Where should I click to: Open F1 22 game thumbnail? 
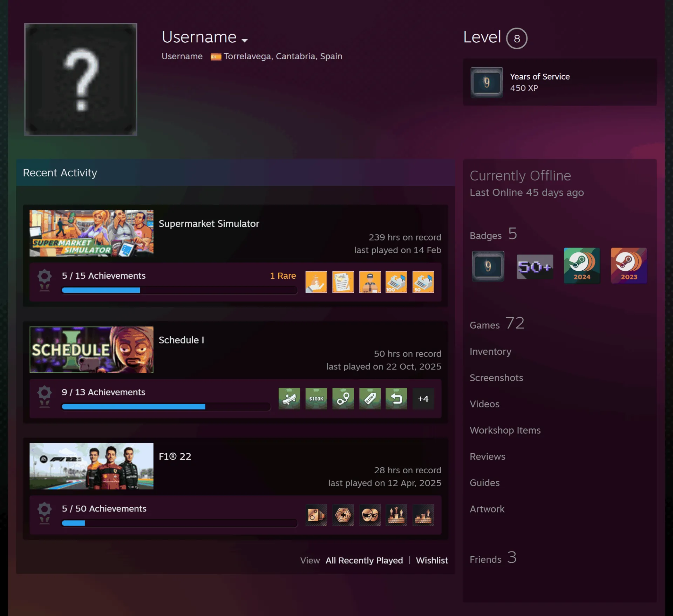click(x=91, y=466)
